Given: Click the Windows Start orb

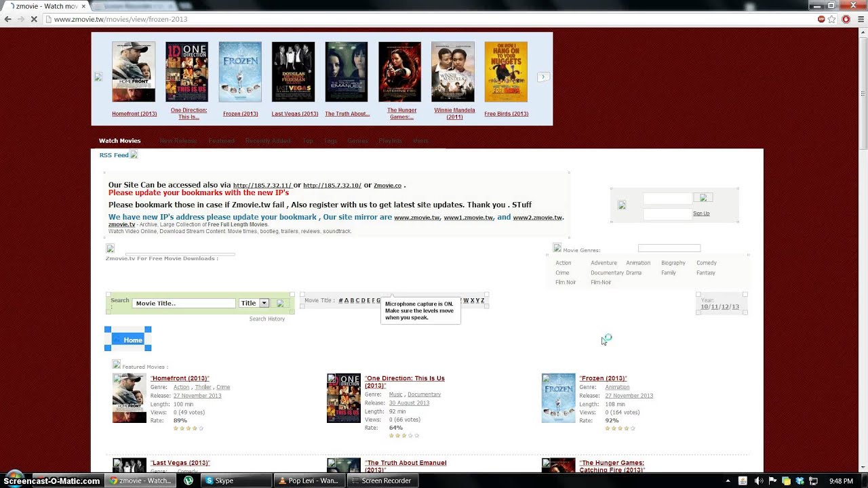Looking at the screenshot, I should coord(14,478).
